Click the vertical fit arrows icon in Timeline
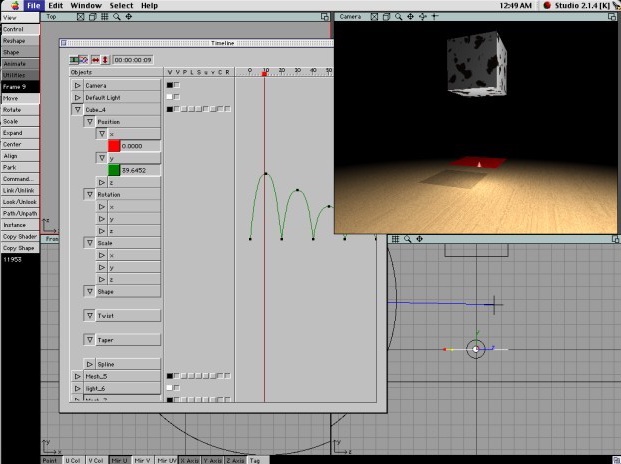Image resolution: width=621 pixels, height=464 pixels. pos(105,60)
